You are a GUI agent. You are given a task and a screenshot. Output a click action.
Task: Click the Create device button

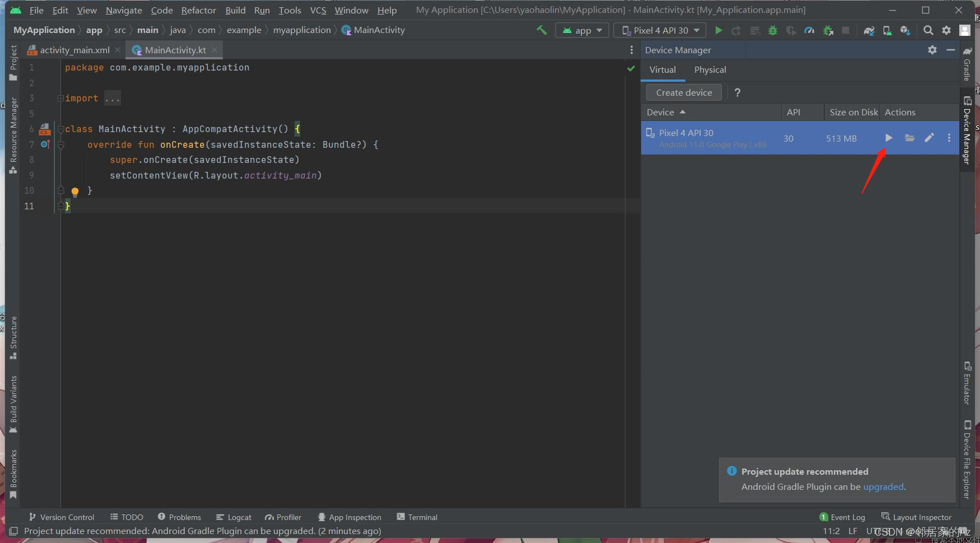(x=684, y=92)
